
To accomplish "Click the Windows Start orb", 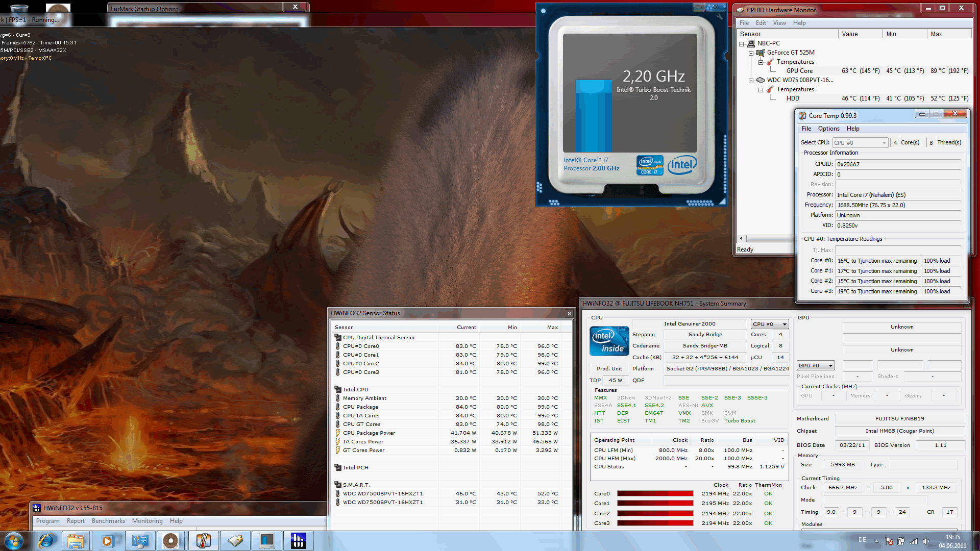I will click(x=14, y=541).
